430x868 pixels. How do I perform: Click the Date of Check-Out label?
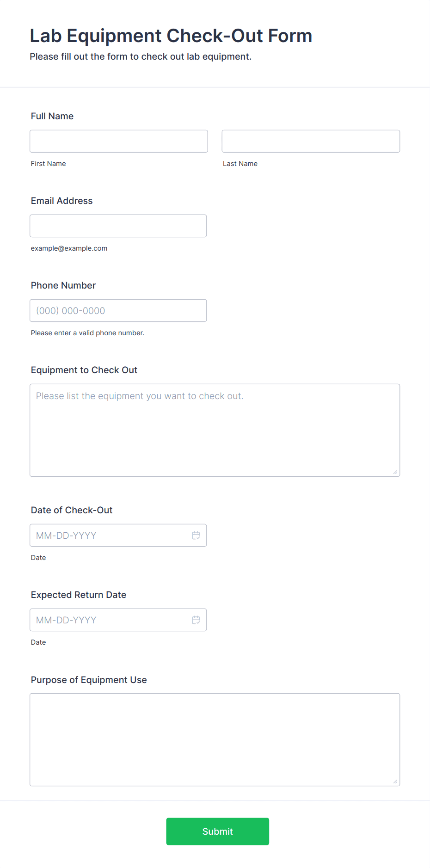[x=72, y=510]
